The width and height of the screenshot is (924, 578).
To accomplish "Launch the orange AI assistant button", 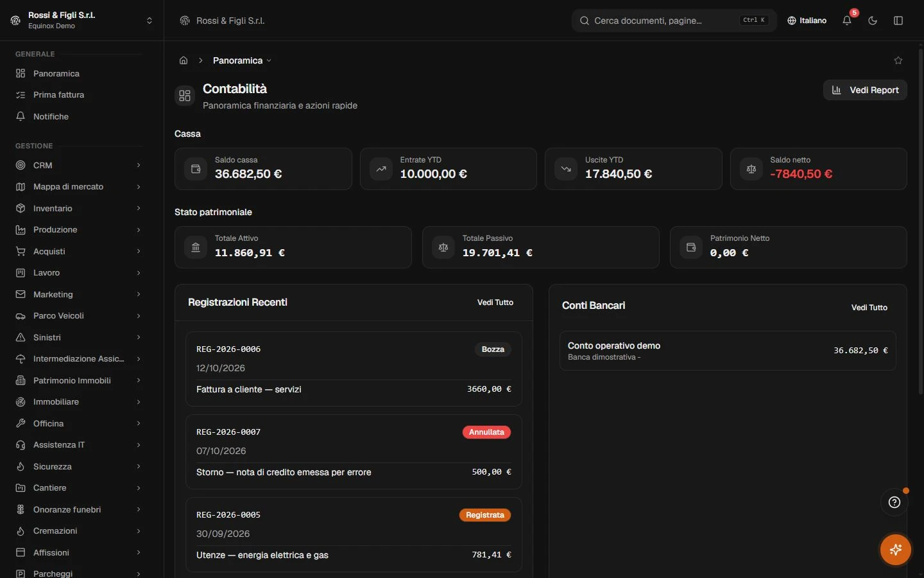I will (x=896, y=550).
